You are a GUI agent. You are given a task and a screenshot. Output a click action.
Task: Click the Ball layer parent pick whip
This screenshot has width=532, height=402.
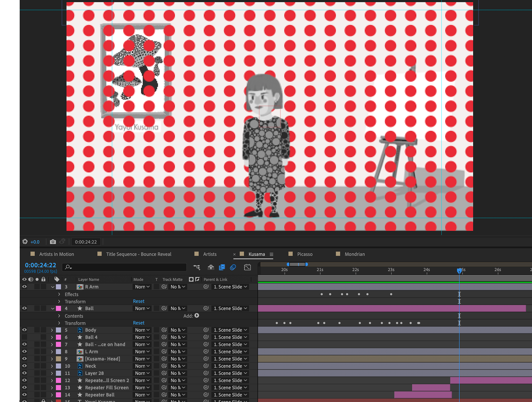[206, 308]
